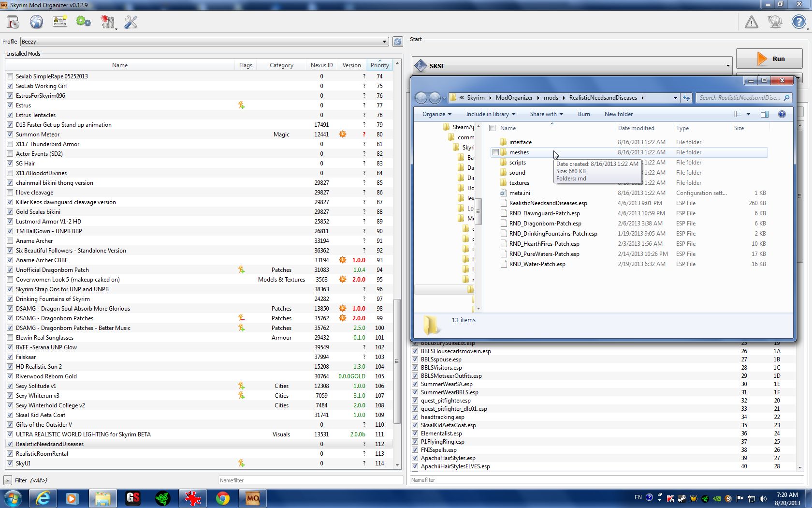The height and width of the screenshot is (508, 812).
Task: Enable the X117 Thunderbird Armor mod checkbox
Action: coord(10,144)
